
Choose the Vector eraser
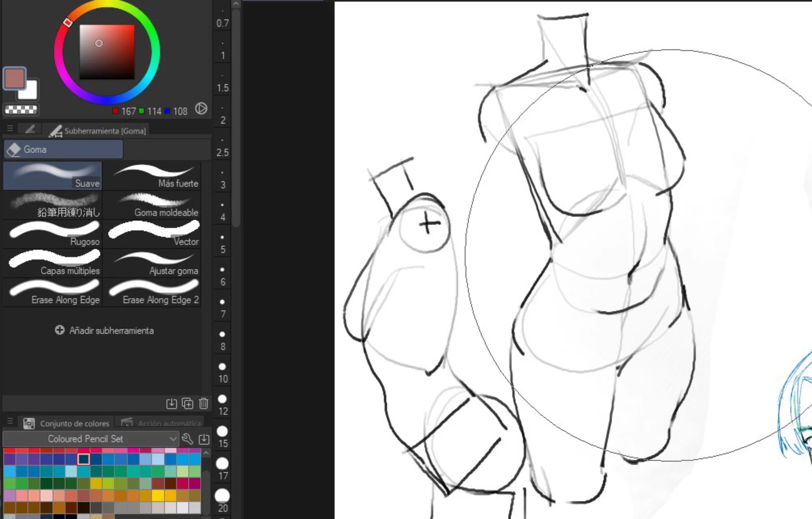coord(152,234)
